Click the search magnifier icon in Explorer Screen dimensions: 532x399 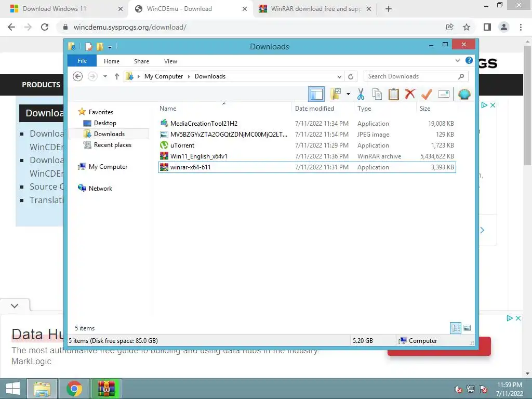pyautogui.click(x=461, y=76)
